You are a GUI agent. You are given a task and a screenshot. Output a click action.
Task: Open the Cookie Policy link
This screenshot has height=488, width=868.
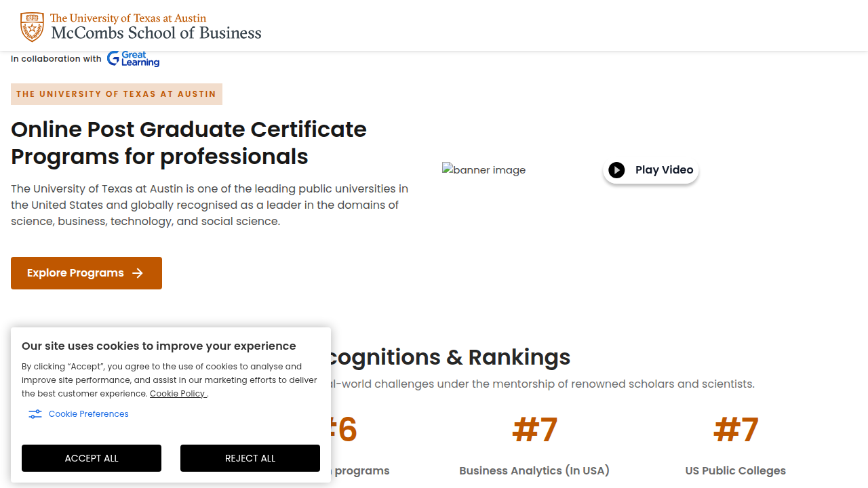point(178,394)
